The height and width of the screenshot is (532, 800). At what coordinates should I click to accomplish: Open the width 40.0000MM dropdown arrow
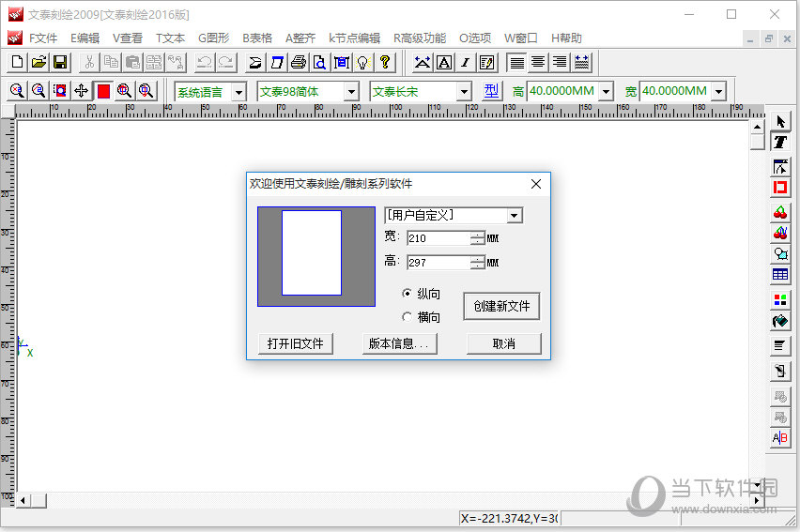coord(718,92)
